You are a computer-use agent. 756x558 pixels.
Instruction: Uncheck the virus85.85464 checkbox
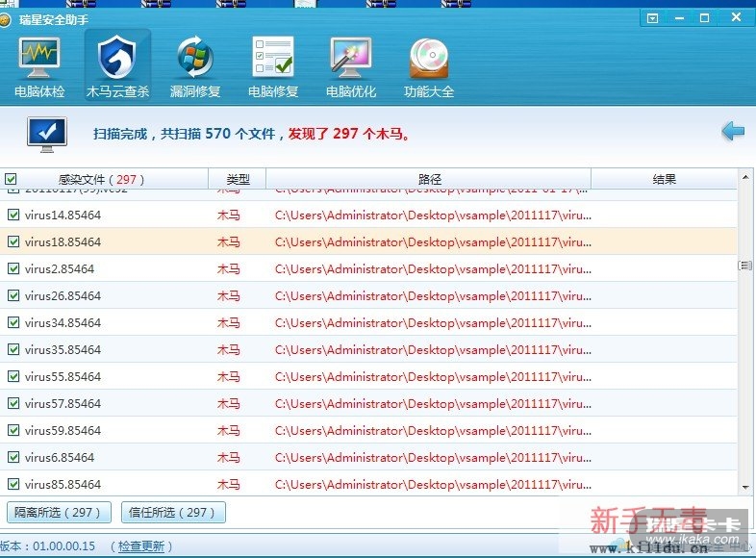(x=13, y=484)
